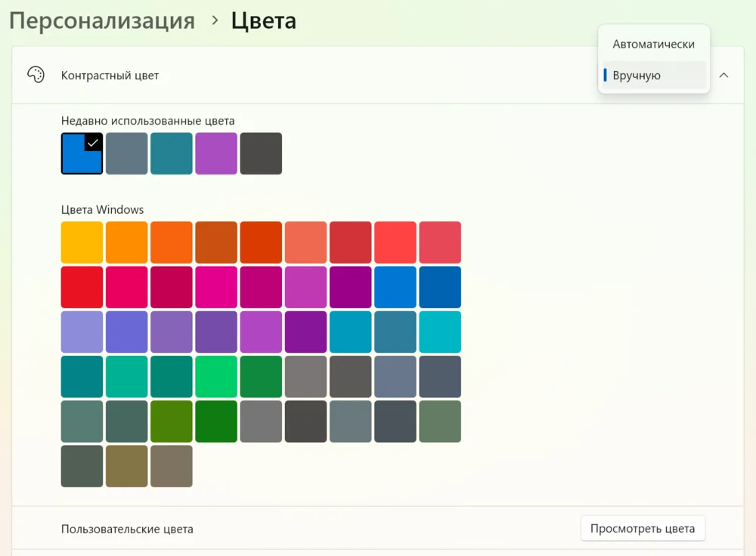Open the Просмотреть цвета button
Screen dimensions: 756x556
coord(643,529)
